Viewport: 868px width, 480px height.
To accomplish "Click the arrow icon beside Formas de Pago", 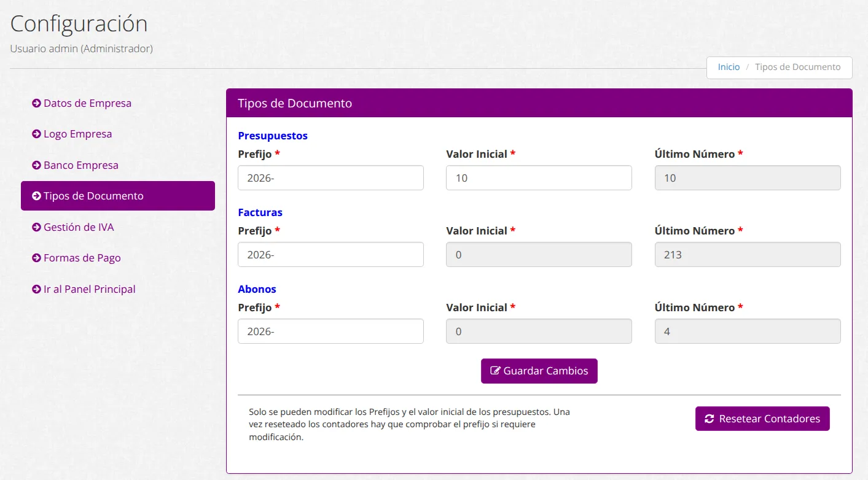I will (x=36, y=258).
